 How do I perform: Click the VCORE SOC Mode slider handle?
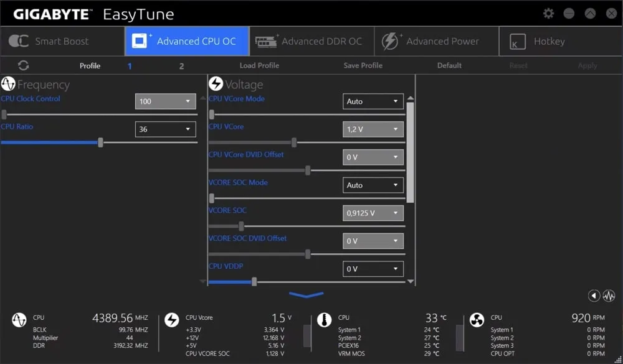coord(212,198)
